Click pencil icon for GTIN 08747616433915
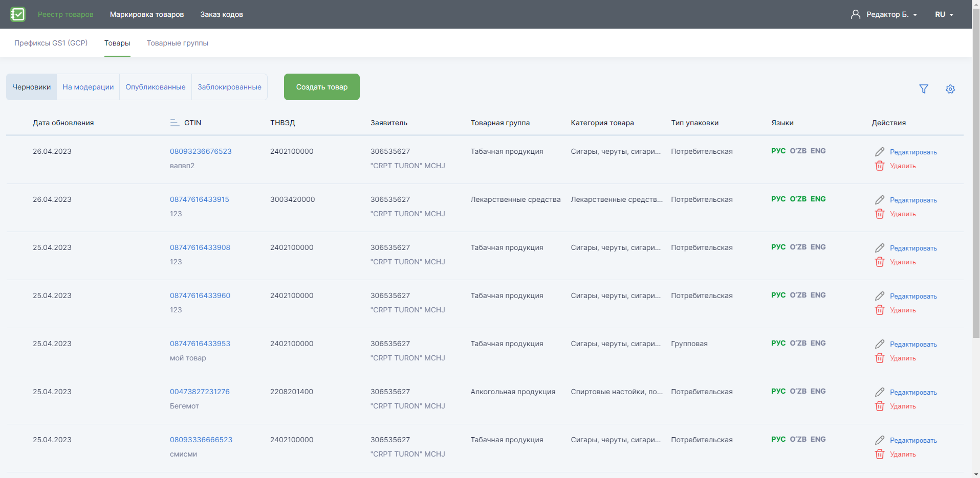This screenshot has height=478, width=980. click(x=880, y=200)
